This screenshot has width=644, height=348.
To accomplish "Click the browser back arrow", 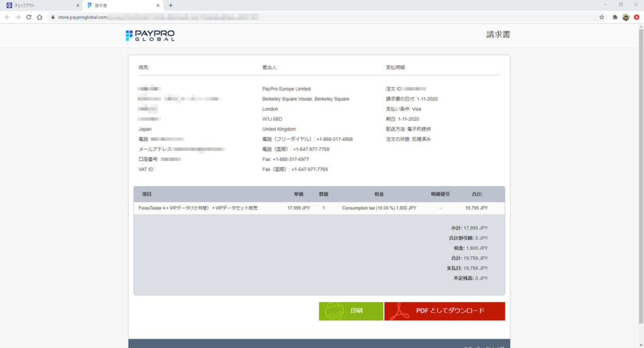I will point(7,17).
